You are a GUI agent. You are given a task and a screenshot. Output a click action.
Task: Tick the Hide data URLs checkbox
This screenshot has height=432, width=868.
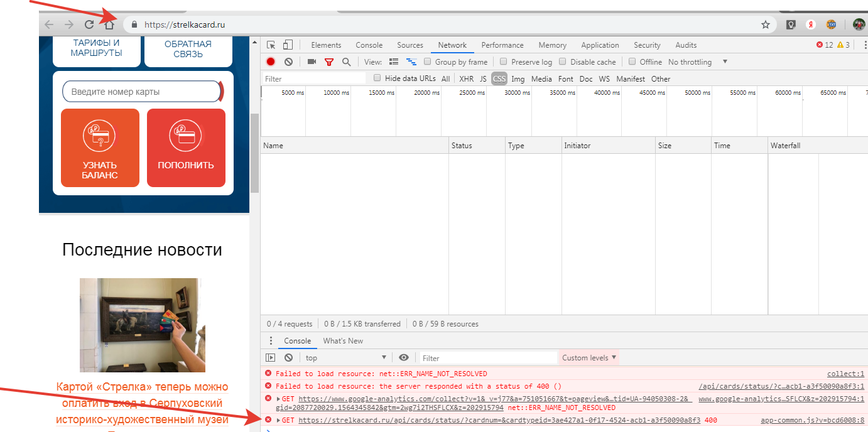(377, 78)
